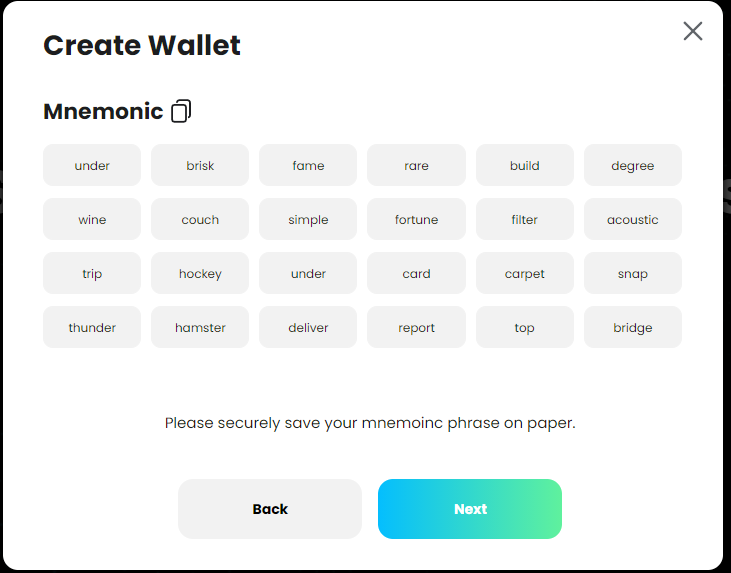731x573 pixels.
Task: Select the 'wine' mnemonic word
Action: pos(92,219)
